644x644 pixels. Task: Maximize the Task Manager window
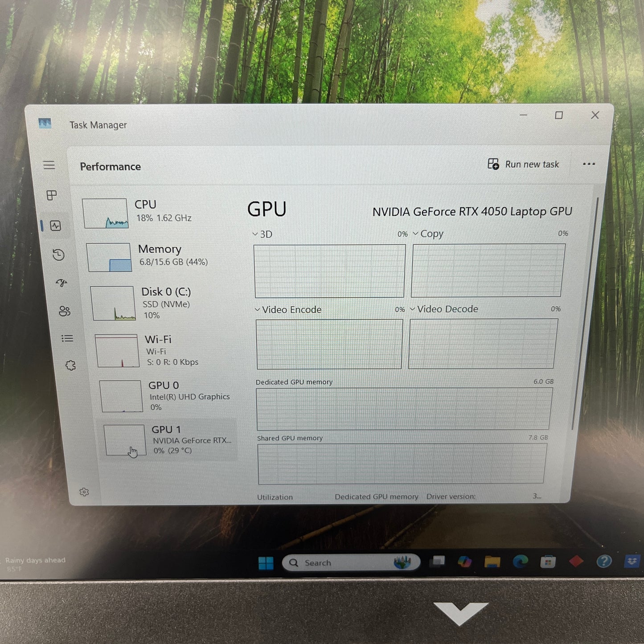558,115
